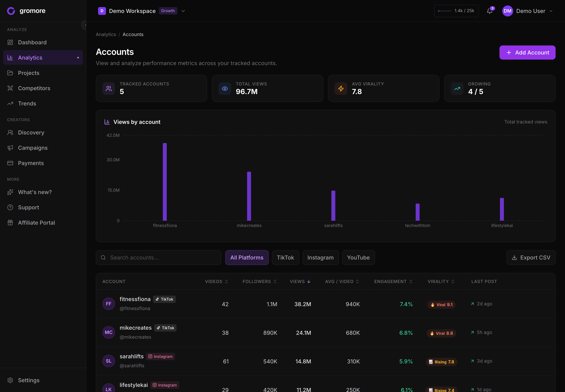The width and height of the screenshot is (565, 392).
Task: Click the Trends line icon
Action: [10, 103]
